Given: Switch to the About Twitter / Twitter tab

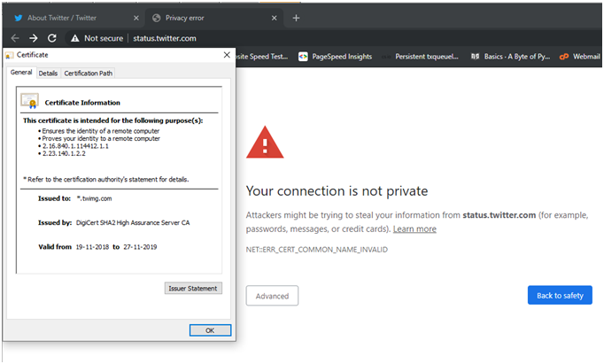Looking at the screenshot, I should pyautogui.click(x=74, y=18).
